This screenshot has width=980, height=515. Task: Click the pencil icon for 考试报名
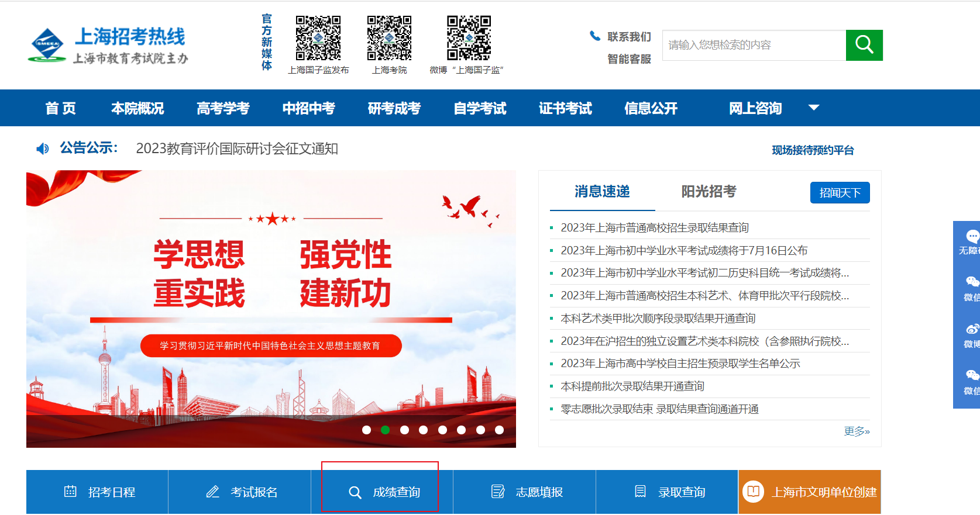coord(212,492)
